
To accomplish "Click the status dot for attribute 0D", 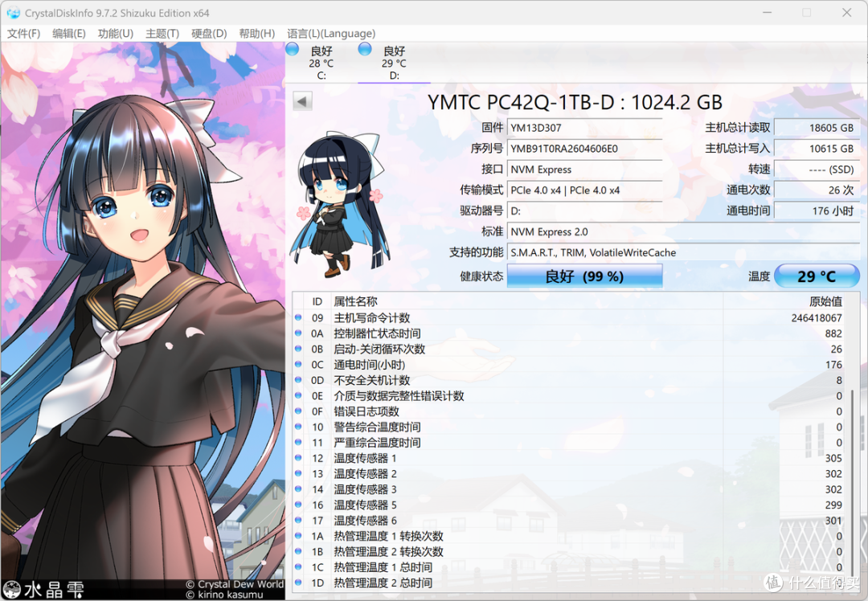I will click(298, 380).
